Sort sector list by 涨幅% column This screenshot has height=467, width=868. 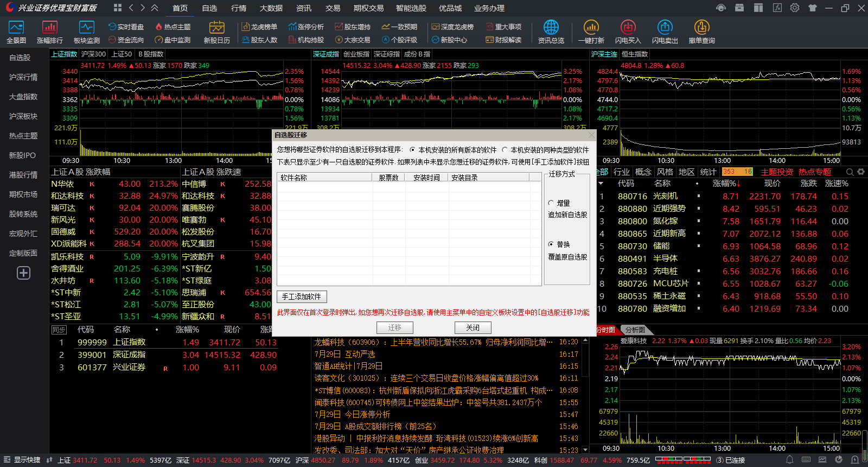click(x=726, y=184)
